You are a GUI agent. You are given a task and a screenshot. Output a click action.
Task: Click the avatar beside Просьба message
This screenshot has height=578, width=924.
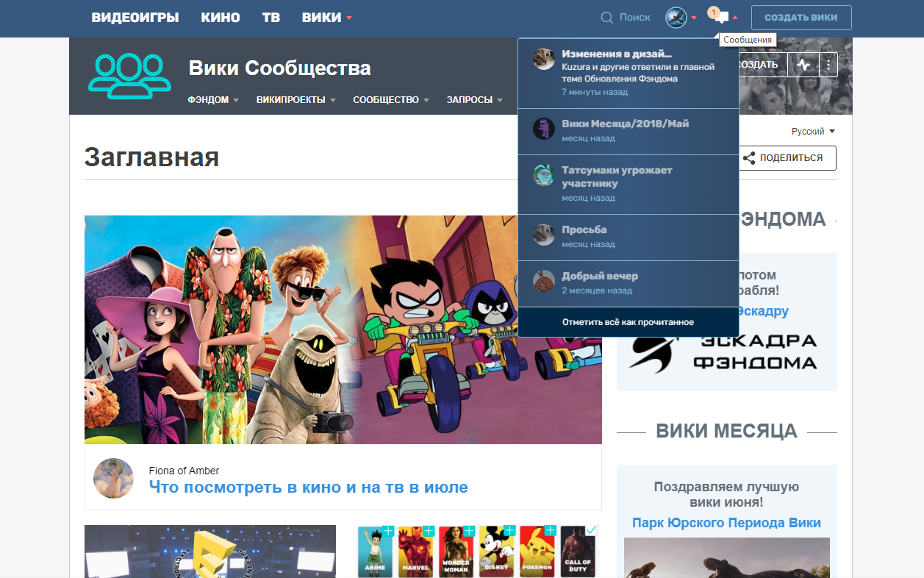pyautogui.click(x=544, y=235)
